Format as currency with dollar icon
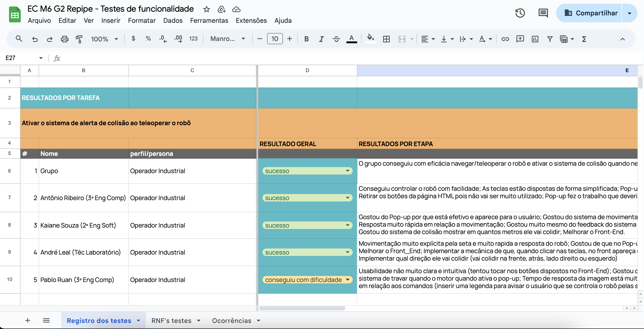The image size is (644, 329). tap(133, 38)
